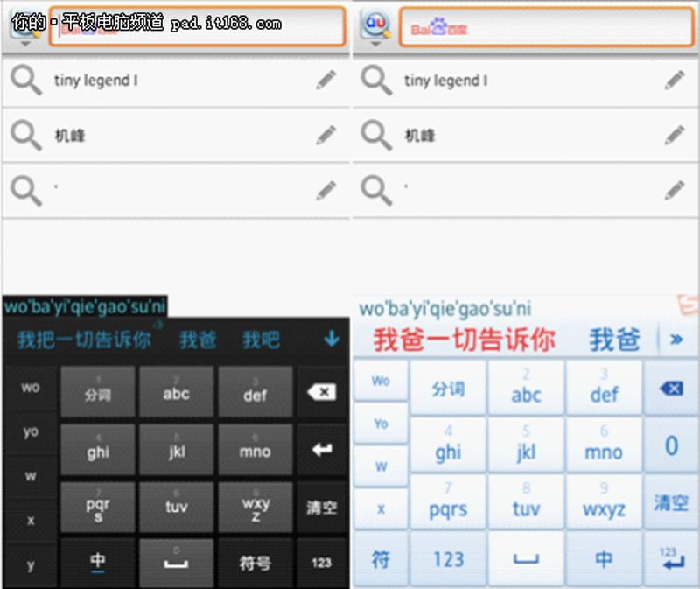700x589 pixels.
Task: Tap '清空' clear key on light keyboard
Action: click(x=671, y=503)
